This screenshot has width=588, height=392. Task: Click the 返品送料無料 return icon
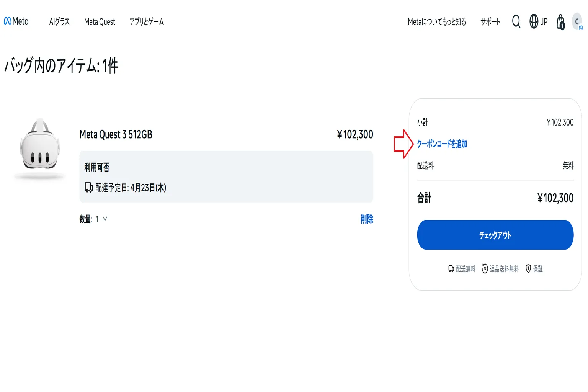click(485, 269)
